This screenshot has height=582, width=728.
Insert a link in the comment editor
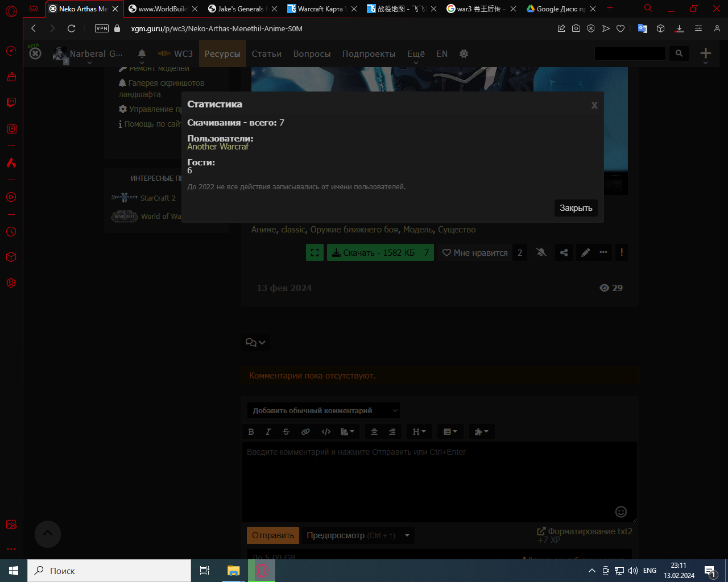(305, 431)
